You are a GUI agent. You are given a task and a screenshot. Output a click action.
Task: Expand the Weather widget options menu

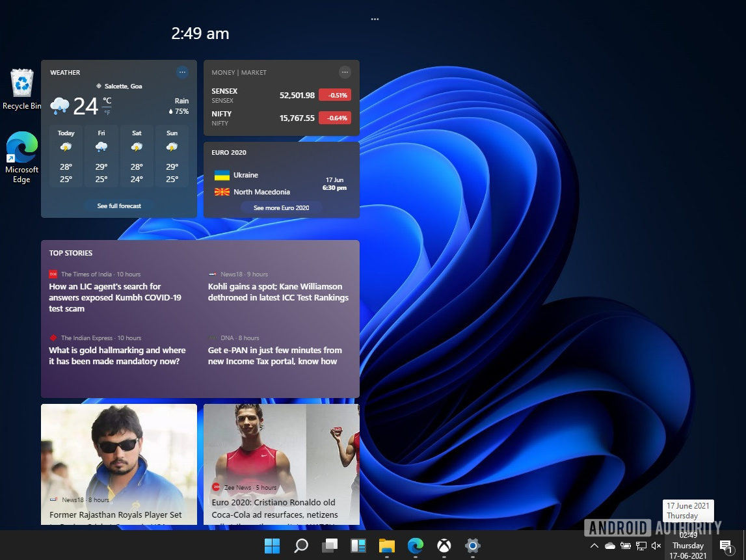[x=182, y=72]
